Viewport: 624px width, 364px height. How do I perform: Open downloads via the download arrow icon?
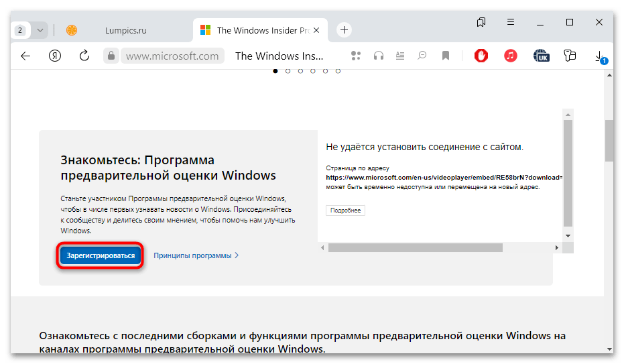[x=601, y=57]
